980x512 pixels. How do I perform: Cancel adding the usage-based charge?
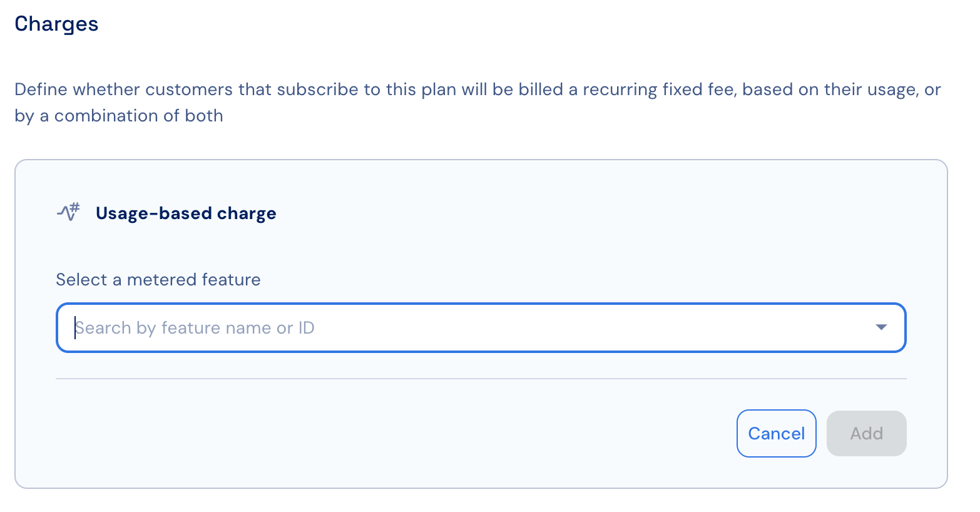(x=776, y=433)
